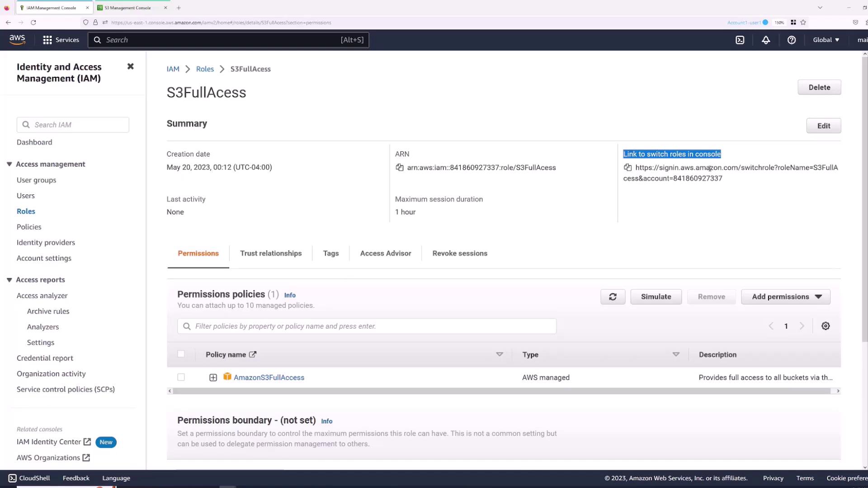868x488 pixels.
Task: Click the Simulate button
Action: coord(656,297)
